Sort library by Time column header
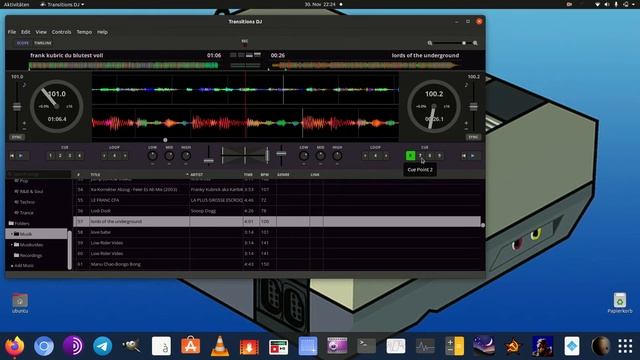The width and height of the screenshot is (640, 360). pyautogui.click(x=248, y=175)
